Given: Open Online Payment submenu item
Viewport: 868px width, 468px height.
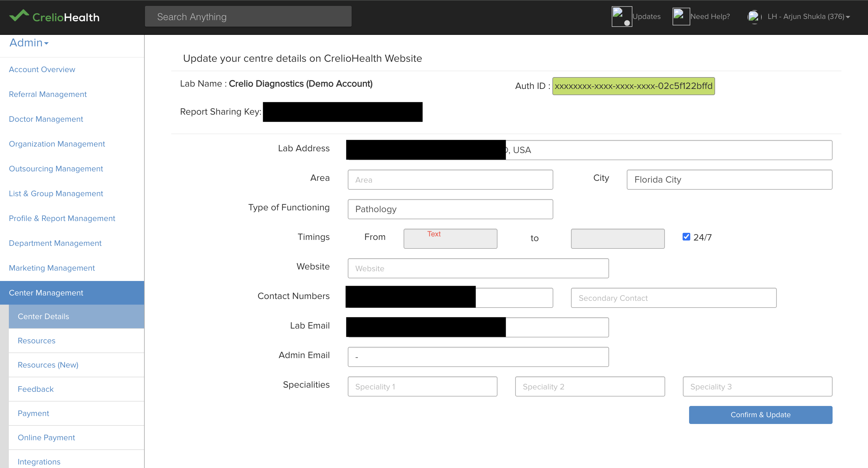Looking at the screenshot, I should pyautogui.click(x=76, y=438).
